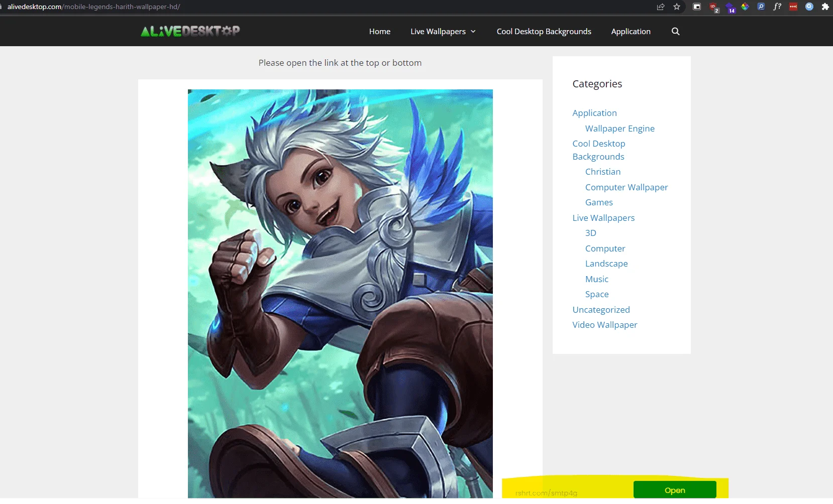The image size is (833, 504).
Task: Open Cool Desktop Backgrounds menu item
Action: tap(544, 31)
